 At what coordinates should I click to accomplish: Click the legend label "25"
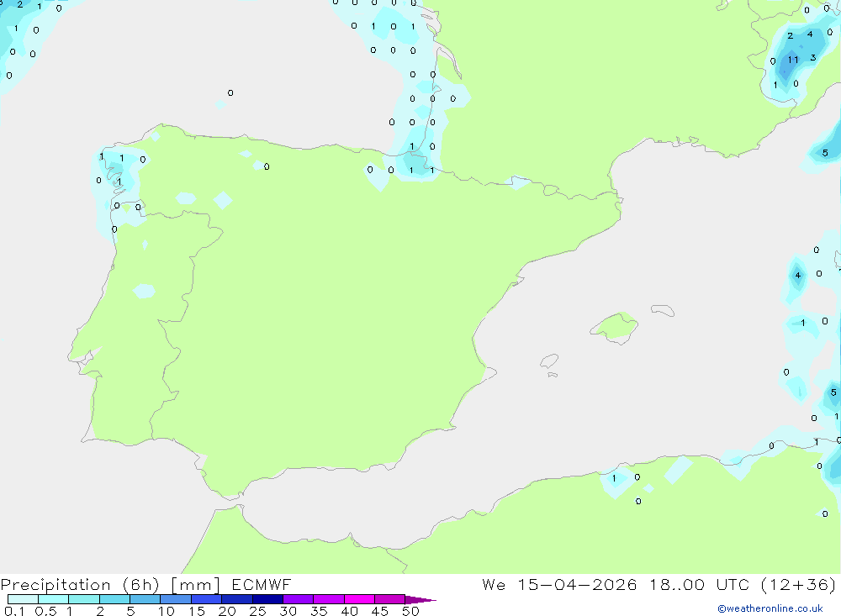click(x=258, y=611)
